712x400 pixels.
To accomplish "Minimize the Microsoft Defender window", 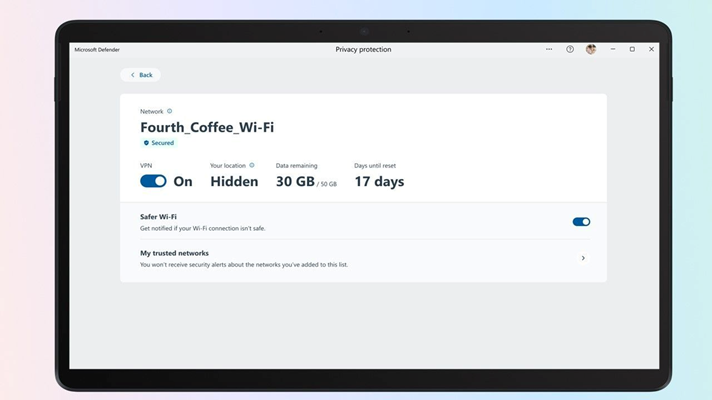I will coord(613,49).
